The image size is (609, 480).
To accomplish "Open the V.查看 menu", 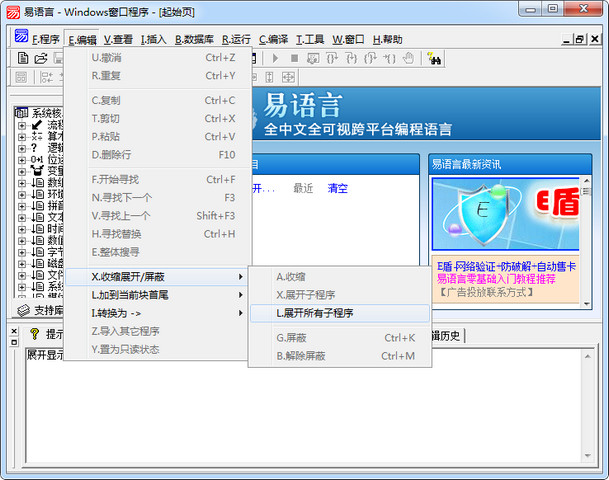I will pyautogui.click(x=118, y=39).
